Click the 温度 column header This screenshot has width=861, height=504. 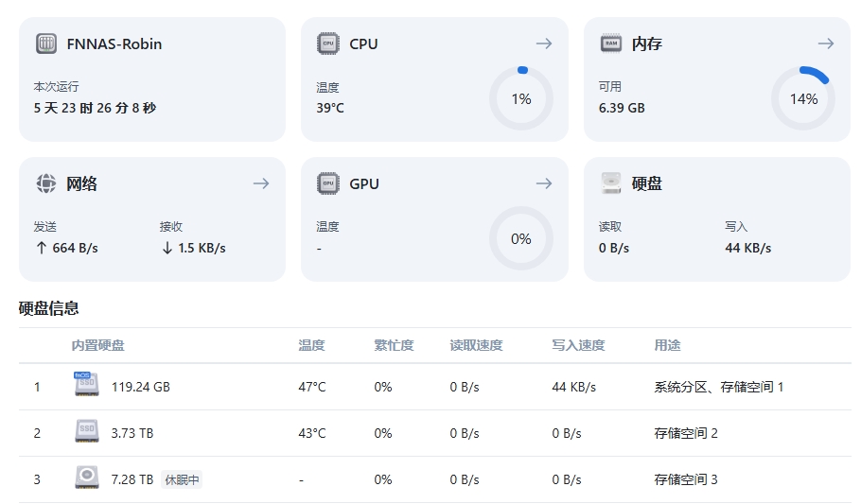tap(311, 345)
